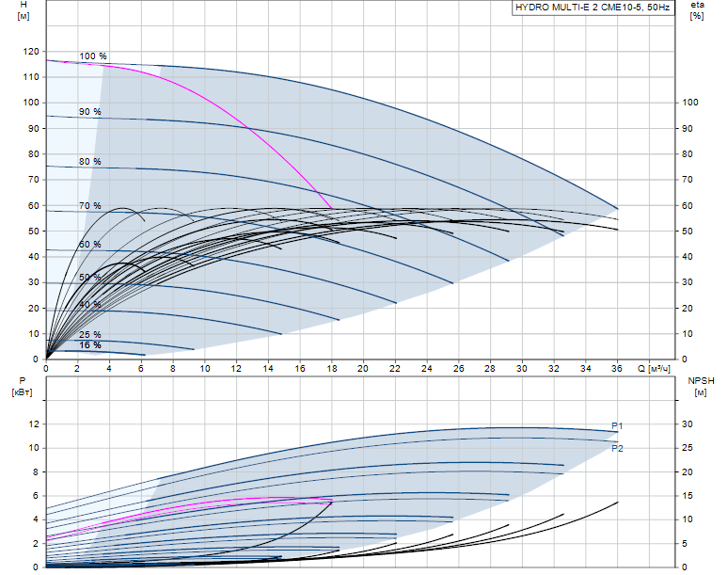Image resolution: width=728 pixels, height=575 pixels.
Task: Click the 25 tick on the NPSH axis
Action: (688, 448)
